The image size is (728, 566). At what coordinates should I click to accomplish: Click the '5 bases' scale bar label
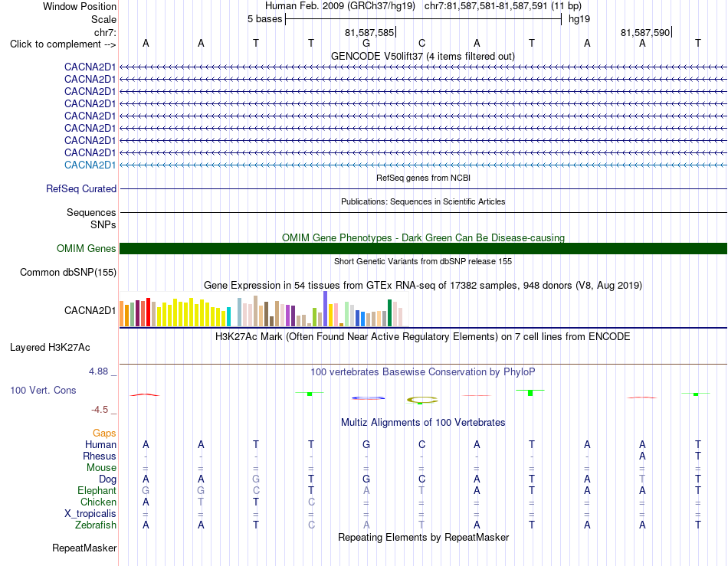tap(264, 19)
